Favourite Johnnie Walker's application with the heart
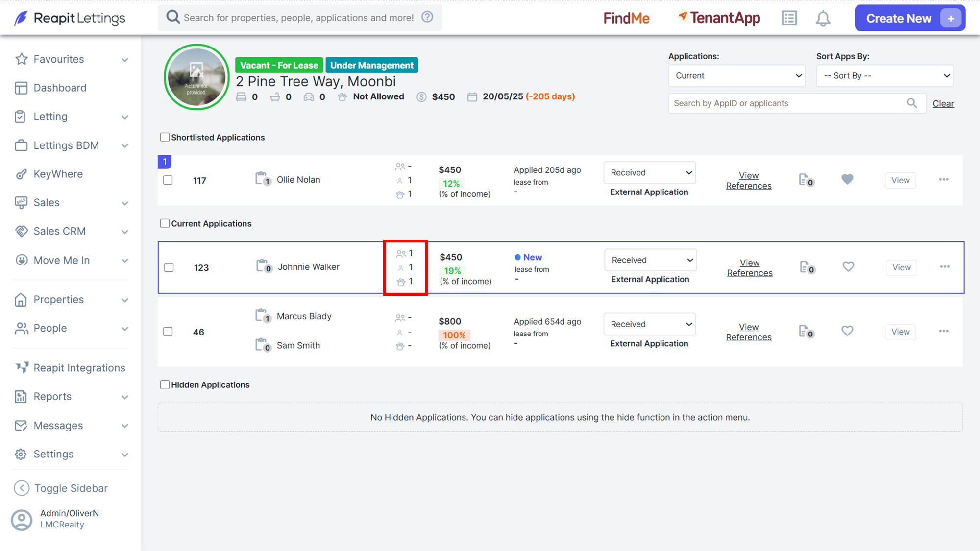The image size is (980, 551). coord(848,266)
